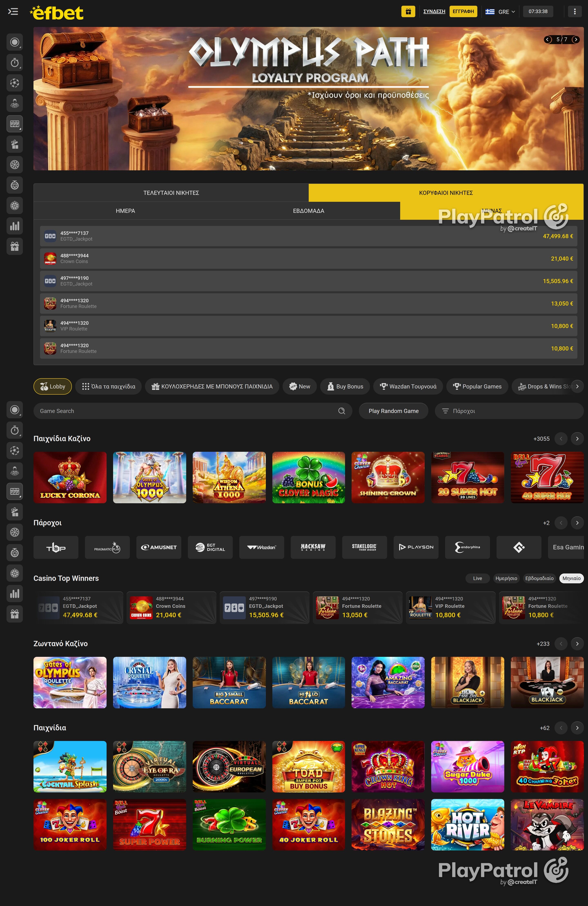Click the ΣΥΝΔΕΣΗ login link
This screenshot has height=906, width=588.
coord(434,11)
